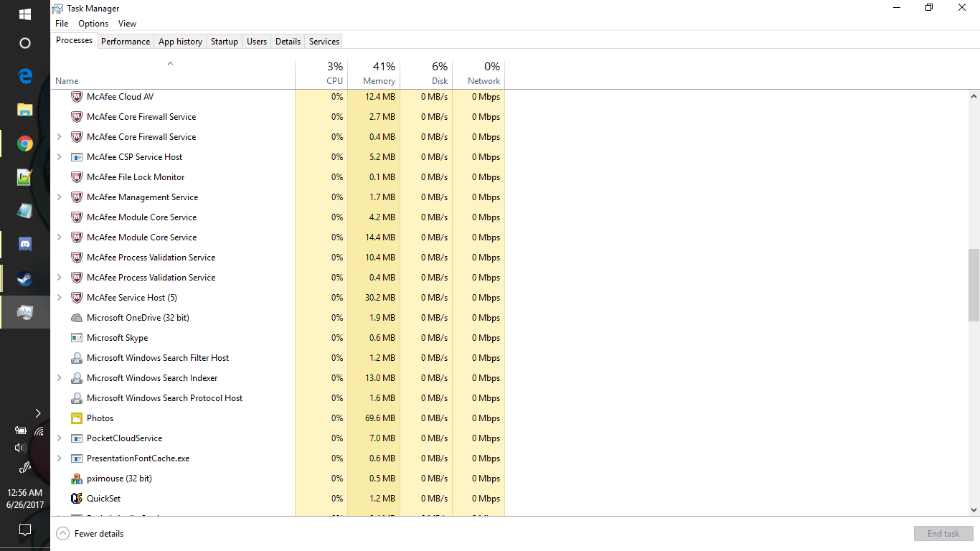Expand the McAfee CSP Service Host row
Viewport: 980px width, 551px height.
coord(60,157)
